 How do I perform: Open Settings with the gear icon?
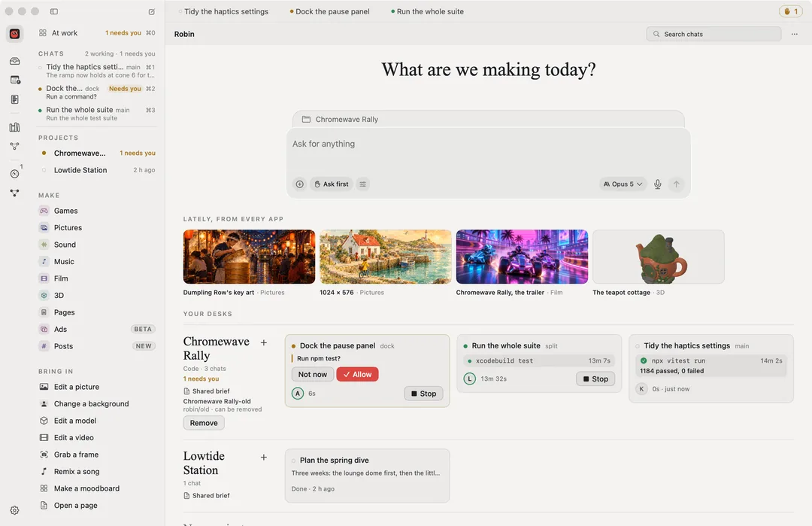pyautogui.click(x=14, y=510)
